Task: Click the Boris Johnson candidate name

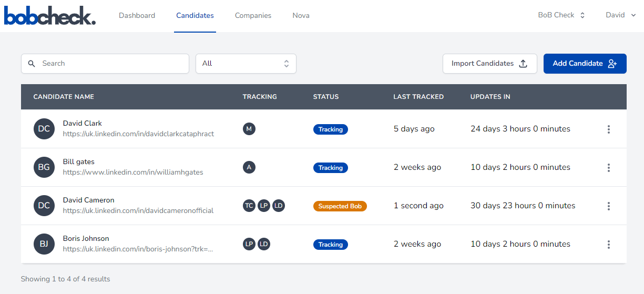Action: (x=86, y=239)
